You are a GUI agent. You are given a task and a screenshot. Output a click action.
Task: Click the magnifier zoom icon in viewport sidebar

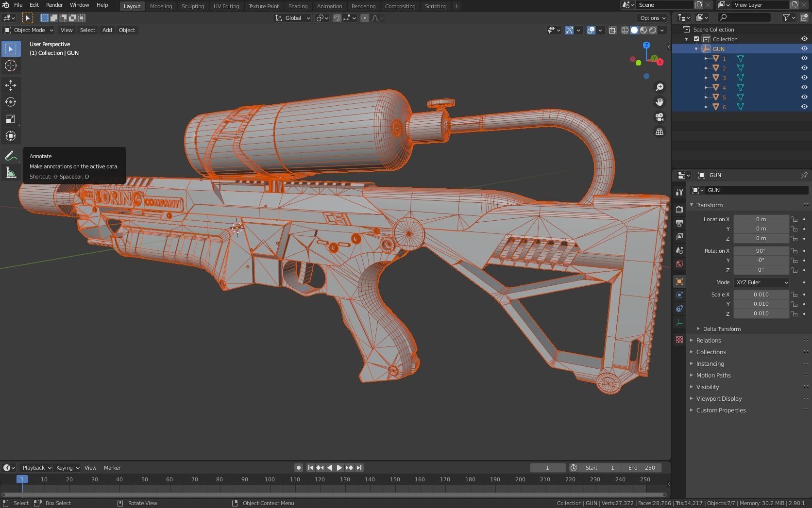[659, 87]
